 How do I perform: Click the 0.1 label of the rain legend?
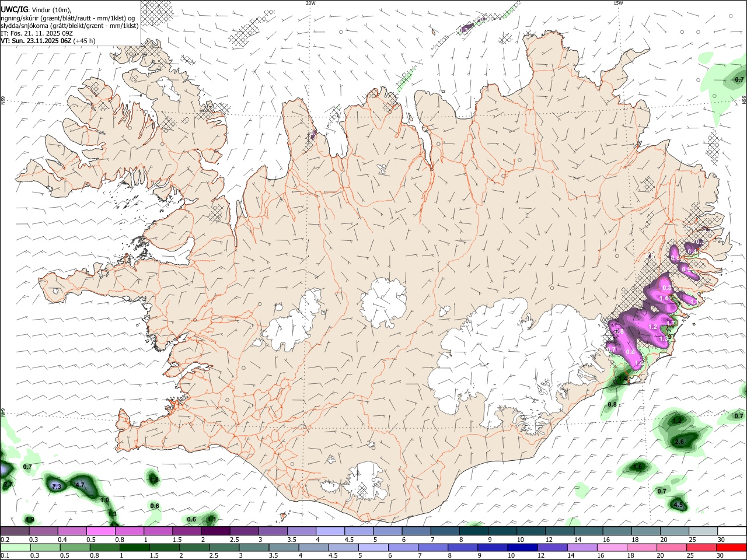point(5,555)
